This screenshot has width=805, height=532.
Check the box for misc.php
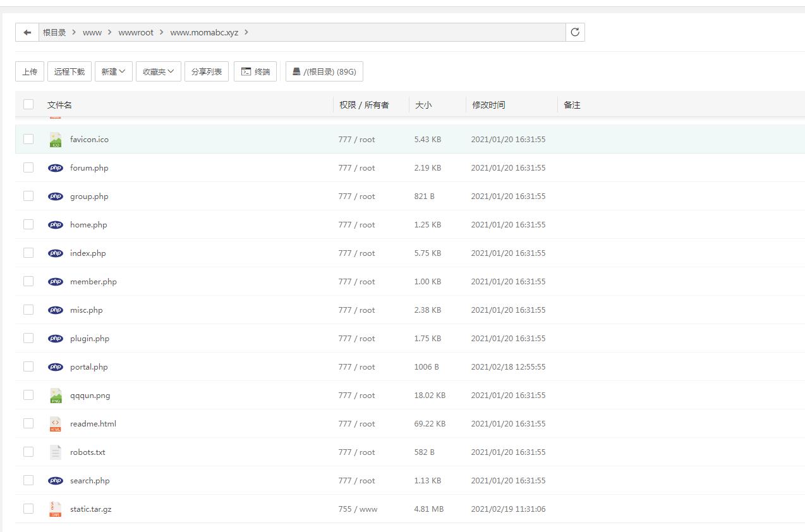(28, 310)
